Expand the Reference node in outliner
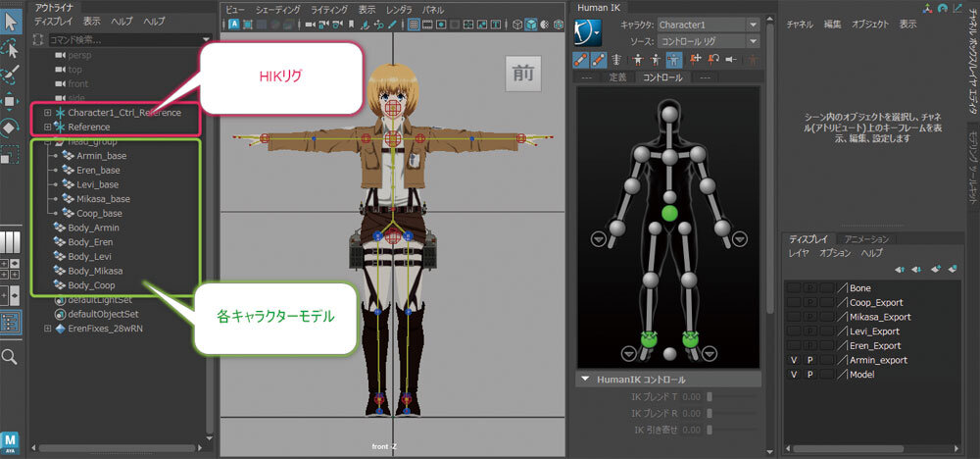Viewport: 980px width, 459px height. (x=47, y=127)
